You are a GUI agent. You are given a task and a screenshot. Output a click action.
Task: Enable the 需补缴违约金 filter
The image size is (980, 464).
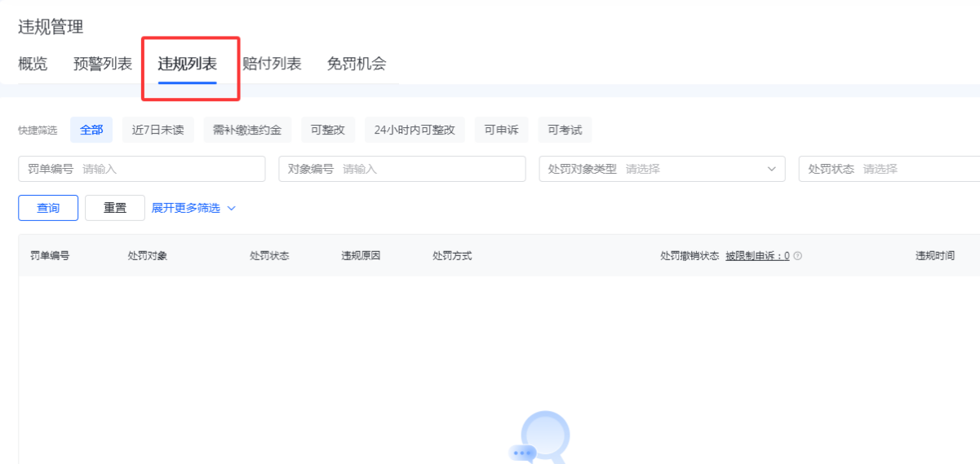[247, 130]
